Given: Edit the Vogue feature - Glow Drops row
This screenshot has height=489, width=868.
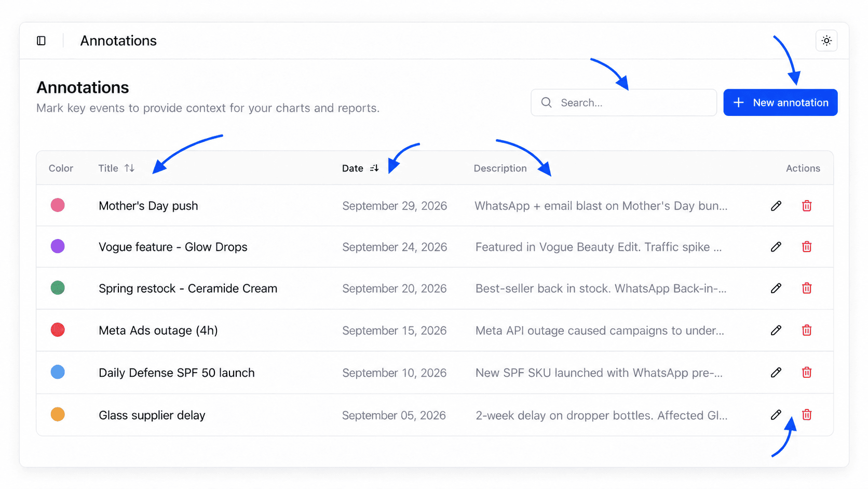Looking at the screenshot, I should pos(776,247).
